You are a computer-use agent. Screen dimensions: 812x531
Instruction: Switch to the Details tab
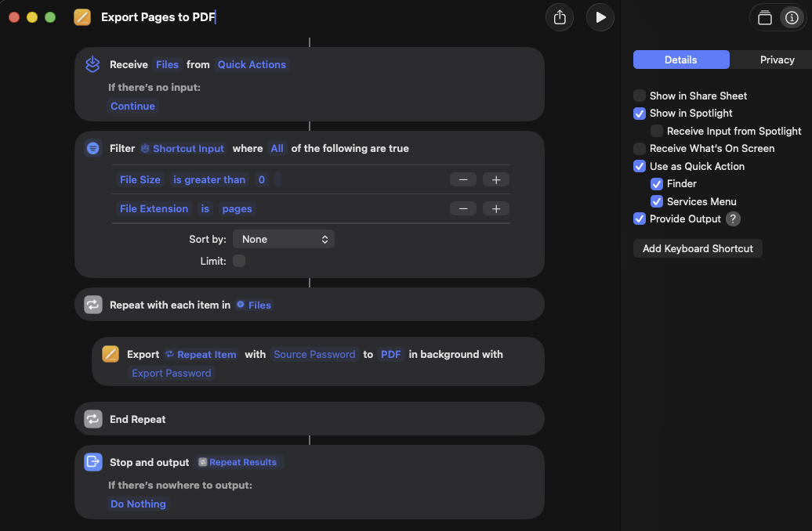tap(681, 60)
